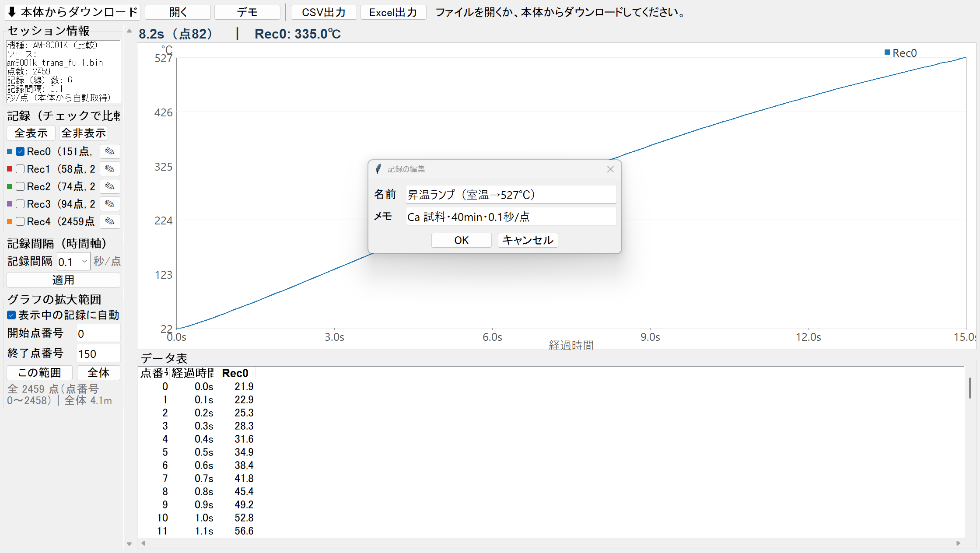Click the edit pencil icon for Rec0
Image resolution: width=980 pixels, height=553 pixels.
110,151
